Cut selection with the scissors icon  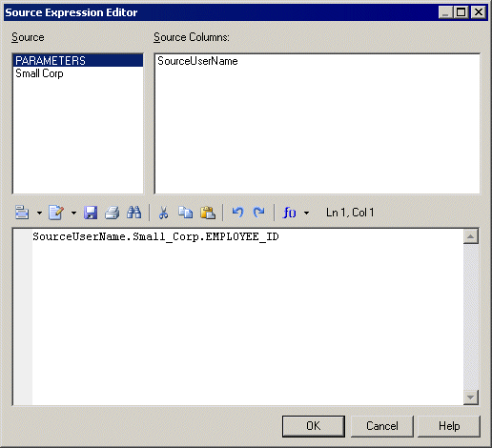pos(163,213)
